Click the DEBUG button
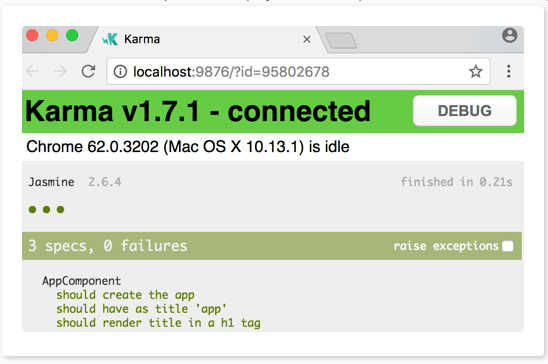Image resolution: width=548 pixels, height=364 pixels. coord(464,111)
